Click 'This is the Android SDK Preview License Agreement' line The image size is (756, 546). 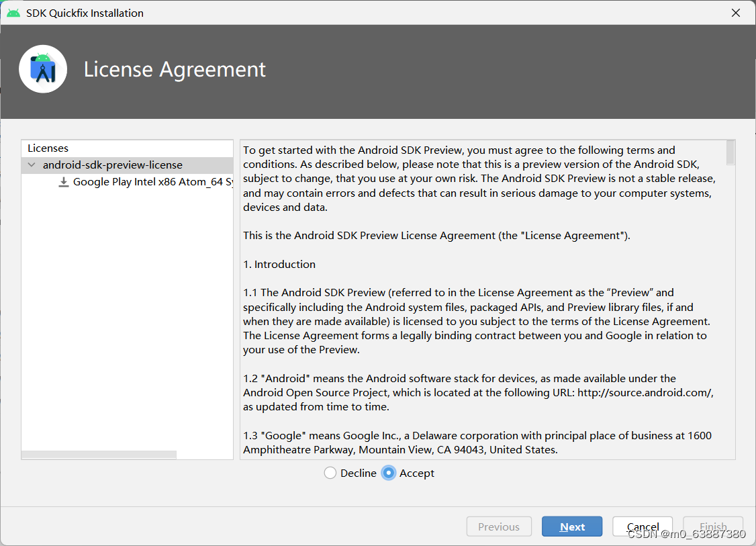[x=436, y=235]
